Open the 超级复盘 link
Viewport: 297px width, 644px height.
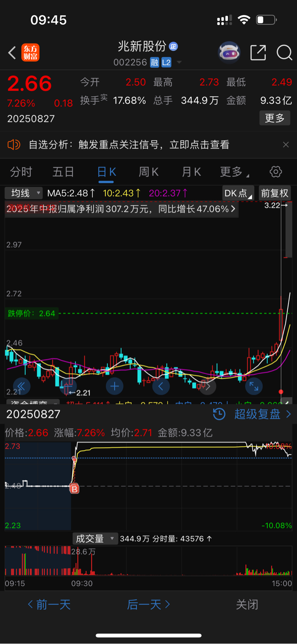point(262,414)
